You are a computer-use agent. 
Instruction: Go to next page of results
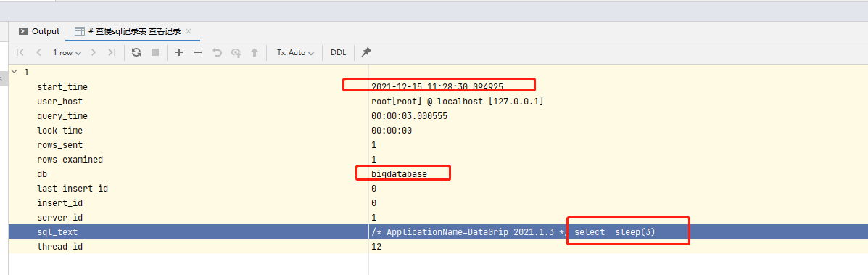tap(94, 53)
